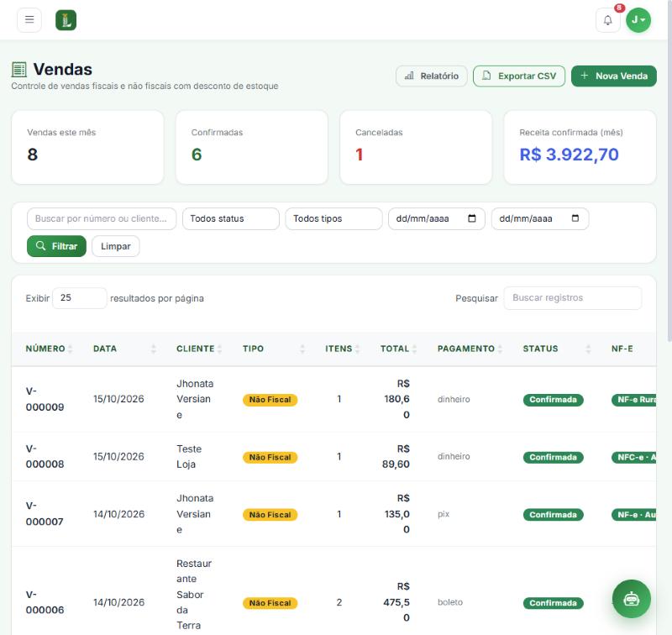The height and width of the screenshot is (635, 672).
Task: Select sale number V-000007
Action: [45, 514]
